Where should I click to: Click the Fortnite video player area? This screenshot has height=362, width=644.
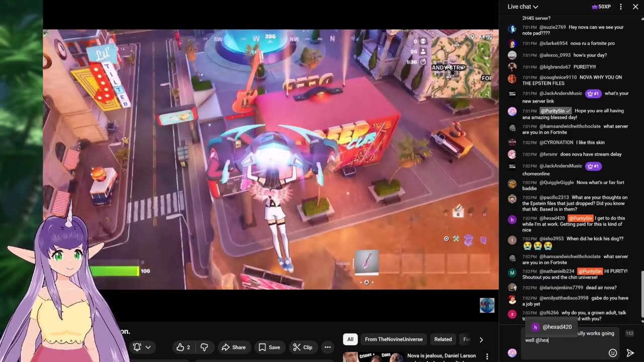pos(271,159)
